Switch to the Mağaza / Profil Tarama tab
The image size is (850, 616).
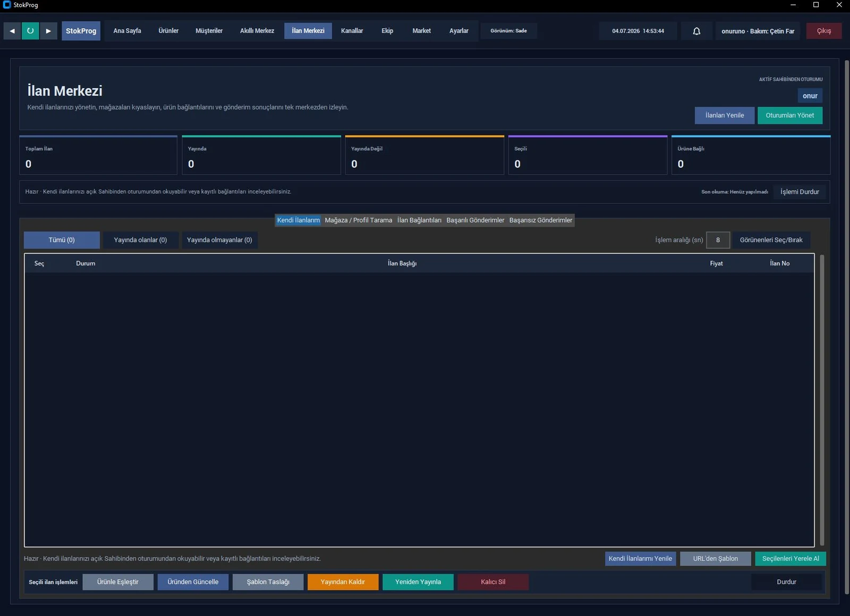[359, 220]
